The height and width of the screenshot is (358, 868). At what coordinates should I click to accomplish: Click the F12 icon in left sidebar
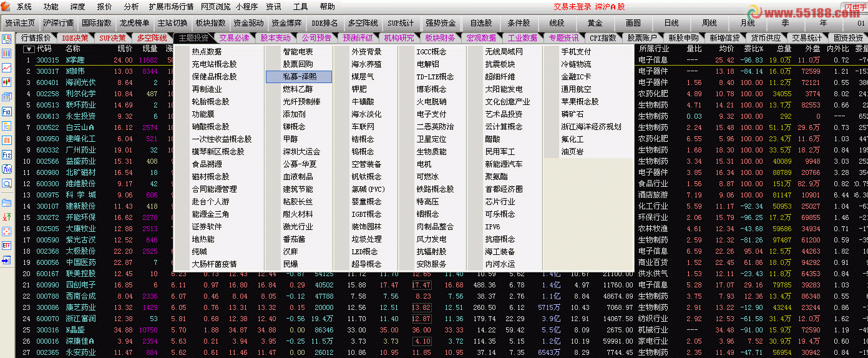click(x=7, y=154)
